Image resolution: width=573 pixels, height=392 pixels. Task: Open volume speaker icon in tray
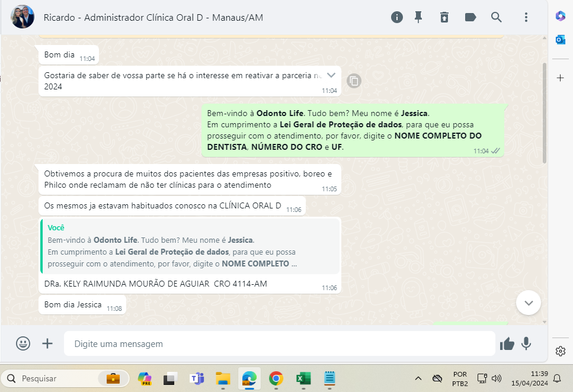point(496,378)
